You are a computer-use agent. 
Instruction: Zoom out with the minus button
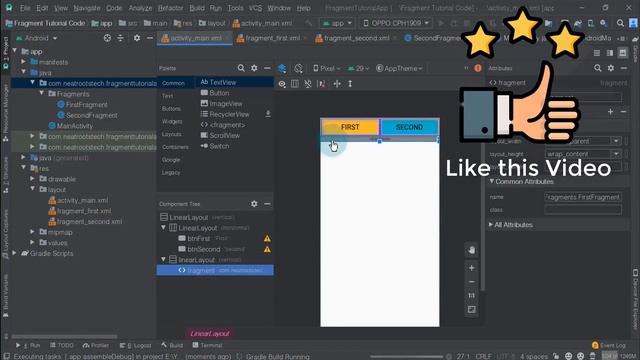(471, 282)
